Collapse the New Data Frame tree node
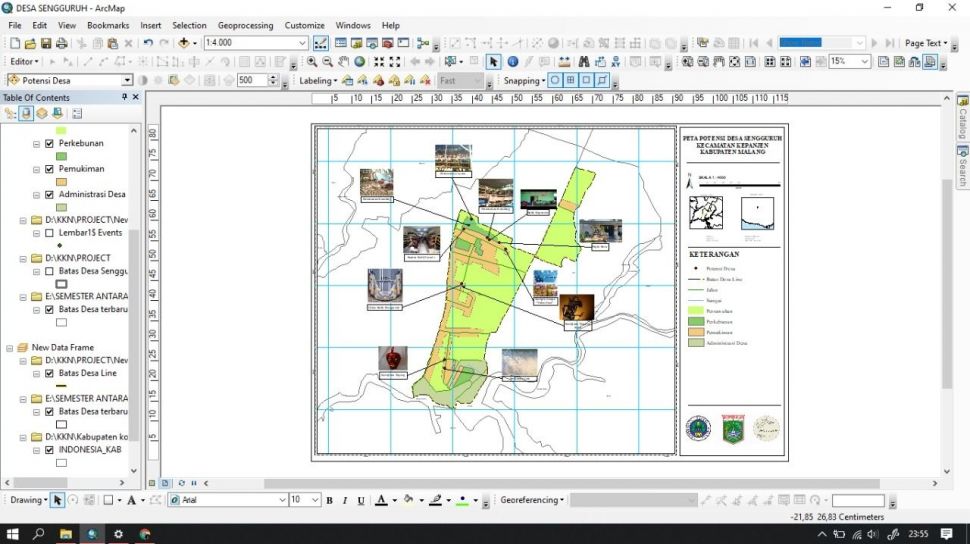 [x=9, y=348]
